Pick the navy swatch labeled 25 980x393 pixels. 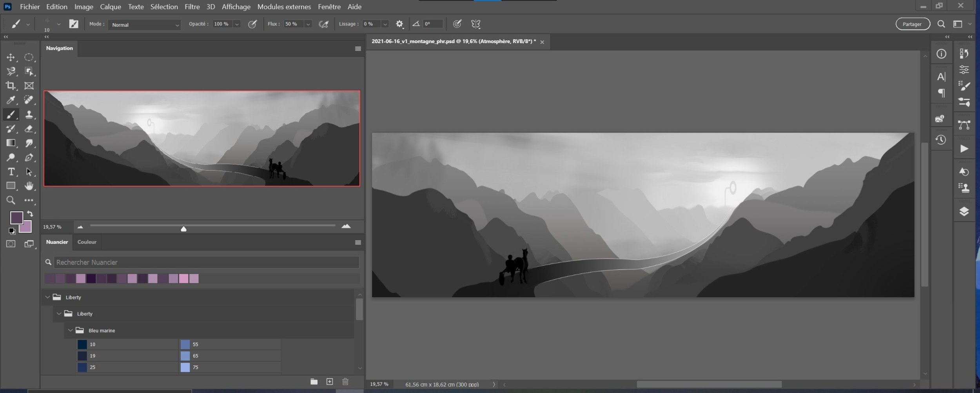pyautogui.click(x=82, y=367)
